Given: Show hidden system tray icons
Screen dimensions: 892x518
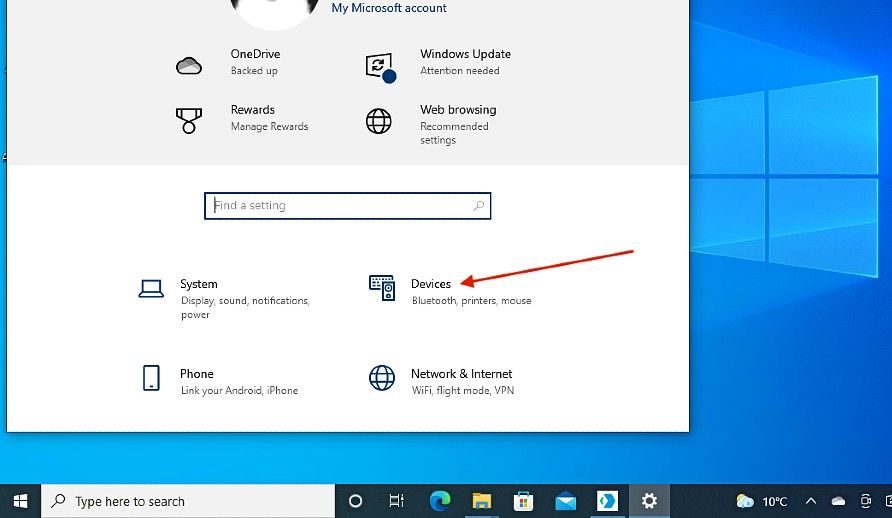Looking at the screenshot, I should click(x=811, y=501).
